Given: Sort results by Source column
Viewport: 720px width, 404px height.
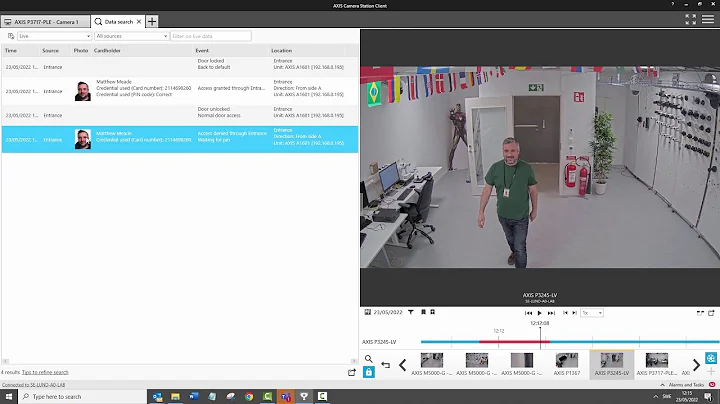Looking at the screenshot, I should pyautogui.click(x=51, y=50).
